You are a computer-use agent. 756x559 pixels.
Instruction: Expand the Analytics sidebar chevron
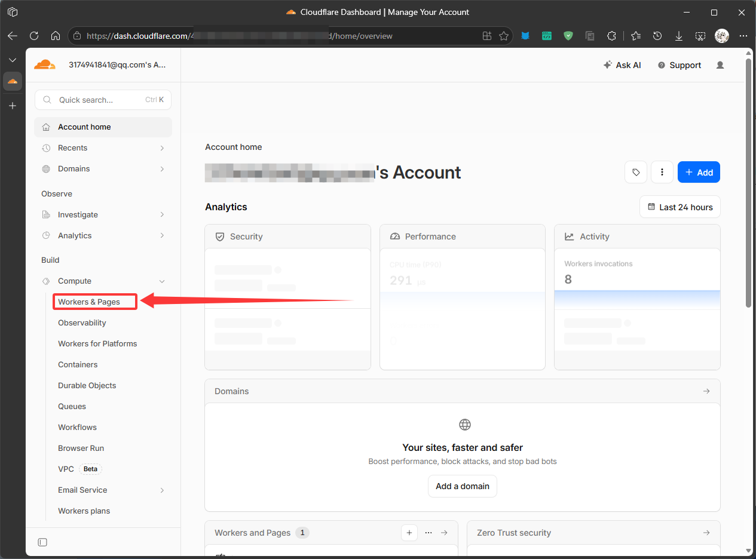(x=162, y=235)
